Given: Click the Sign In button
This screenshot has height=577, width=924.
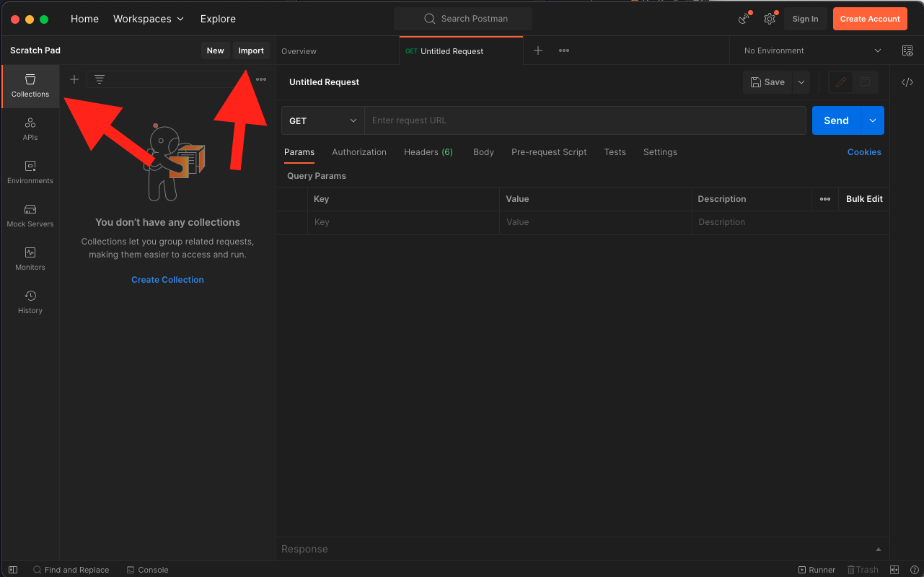Looking at the screenshot, I should pos(805,19).
